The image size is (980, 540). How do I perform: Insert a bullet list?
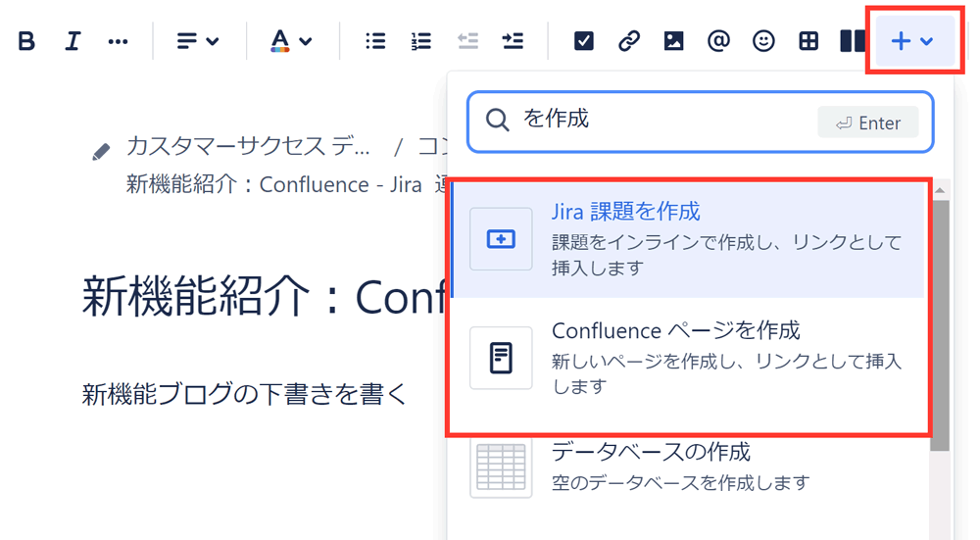[x=375, y=41]
